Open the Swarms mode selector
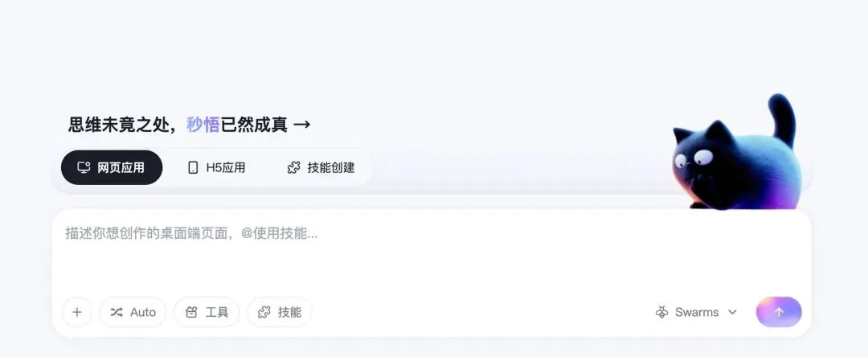This screenshot has height=357, width=868. pyautogui.click(x=696, y=312)
